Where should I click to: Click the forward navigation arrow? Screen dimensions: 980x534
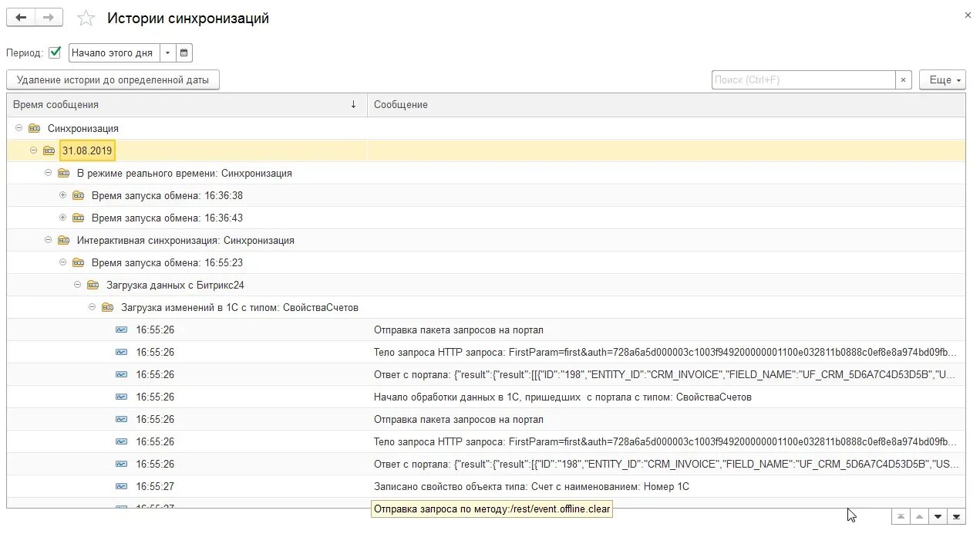click(x=49, y=18)
